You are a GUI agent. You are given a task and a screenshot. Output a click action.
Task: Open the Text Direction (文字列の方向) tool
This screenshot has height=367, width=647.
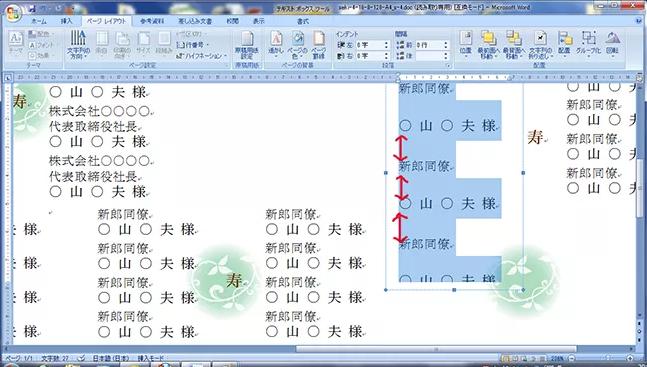(78, 44)
